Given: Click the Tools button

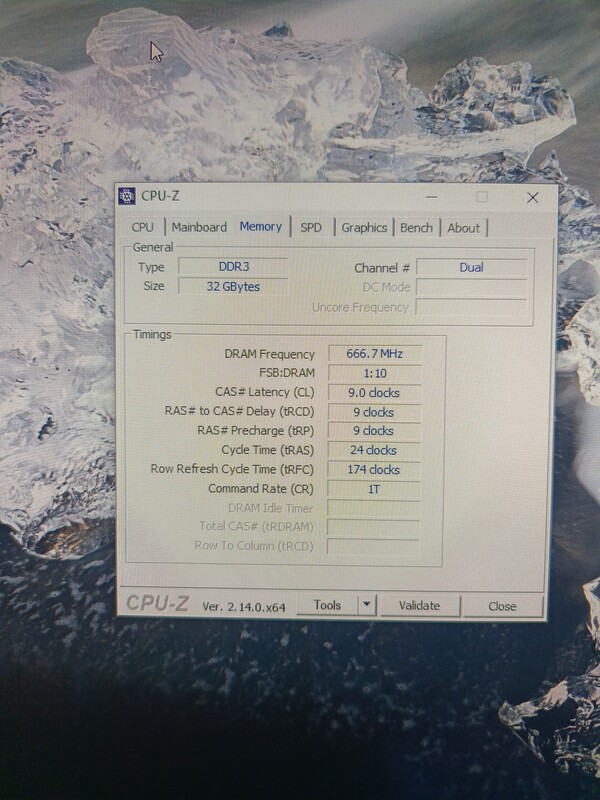Looking at the screenshot, I should [x=327, y=605].
